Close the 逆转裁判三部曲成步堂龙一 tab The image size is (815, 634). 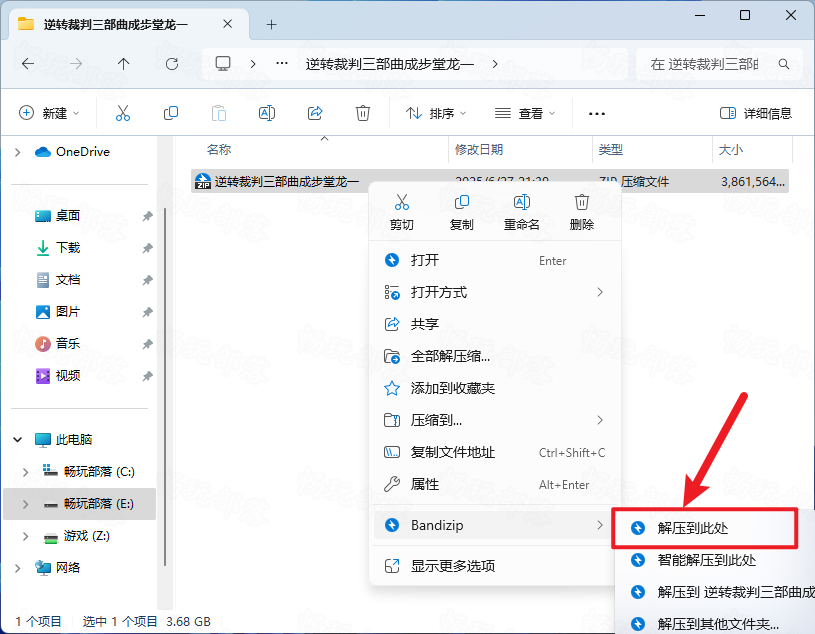pyautogui.click(x=227, y=24)
